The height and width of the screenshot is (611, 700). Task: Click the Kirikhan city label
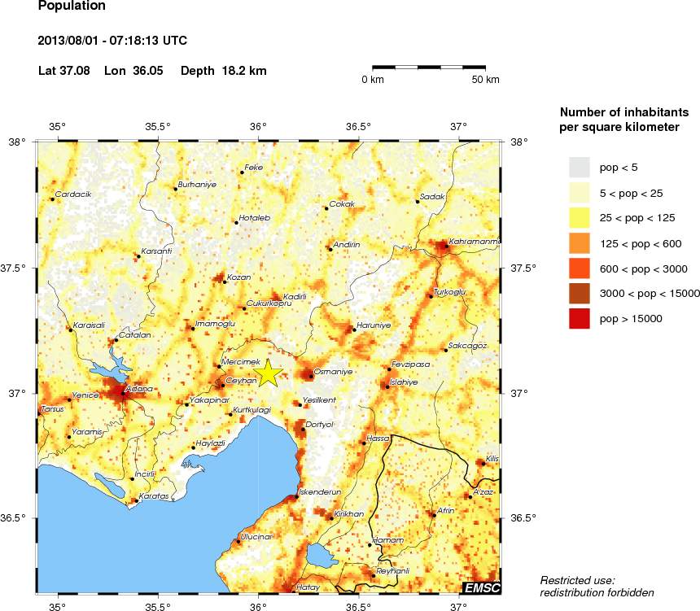349,513
